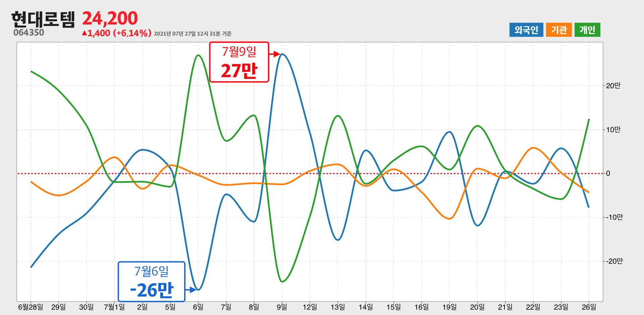Viewport: 644px width, 315px height.
Task: Click the 6월28일 x-axis label
Action: pos(31,307)
